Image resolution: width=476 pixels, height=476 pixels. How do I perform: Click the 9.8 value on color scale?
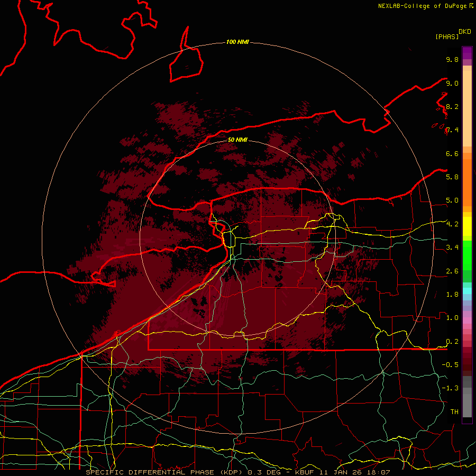pyautogui.click(x=452, y=59)
